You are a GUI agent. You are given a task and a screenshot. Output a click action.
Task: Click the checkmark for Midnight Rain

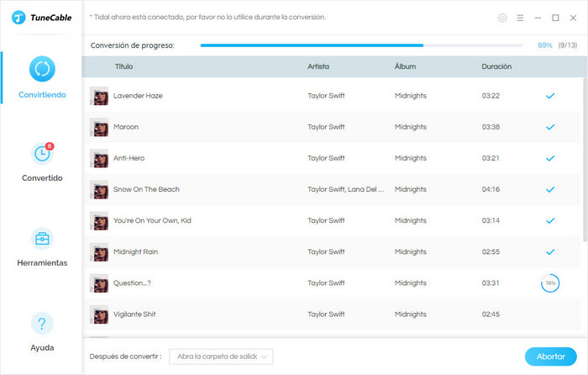tap(550, 252)
